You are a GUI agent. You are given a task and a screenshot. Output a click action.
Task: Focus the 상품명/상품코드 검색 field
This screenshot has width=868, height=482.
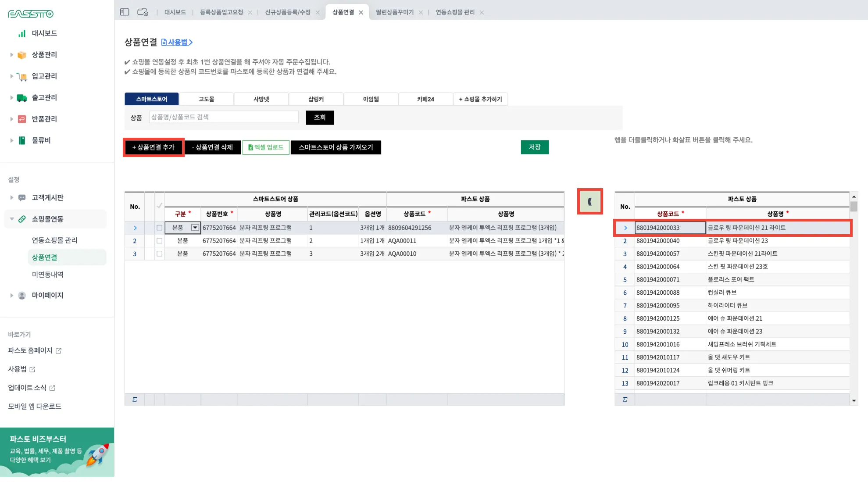pos(224,117)
